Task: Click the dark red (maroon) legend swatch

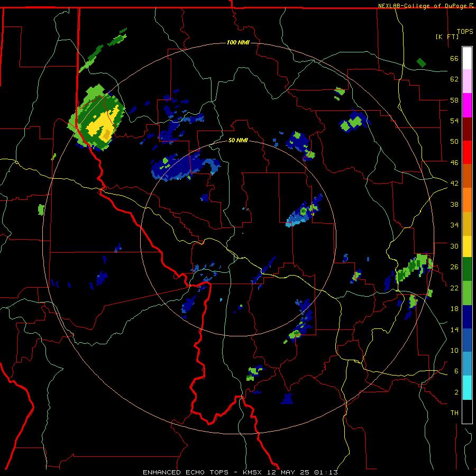Action: (x=467, y=129)
